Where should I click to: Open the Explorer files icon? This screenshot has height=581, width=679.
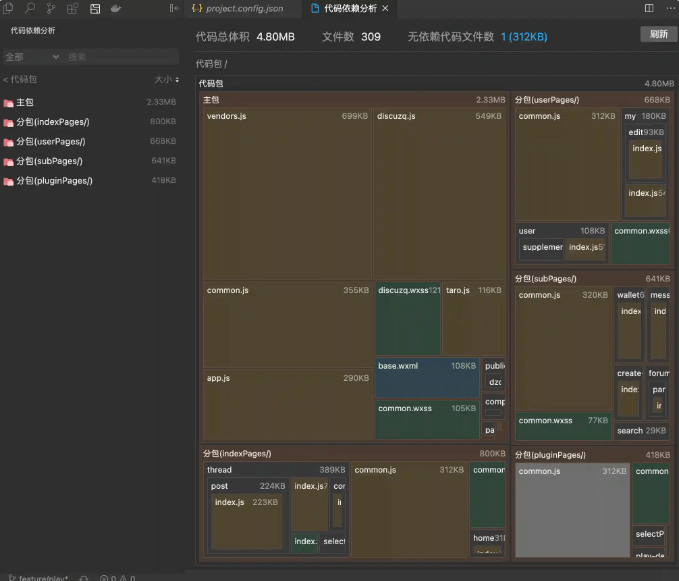tap(9, 8)
